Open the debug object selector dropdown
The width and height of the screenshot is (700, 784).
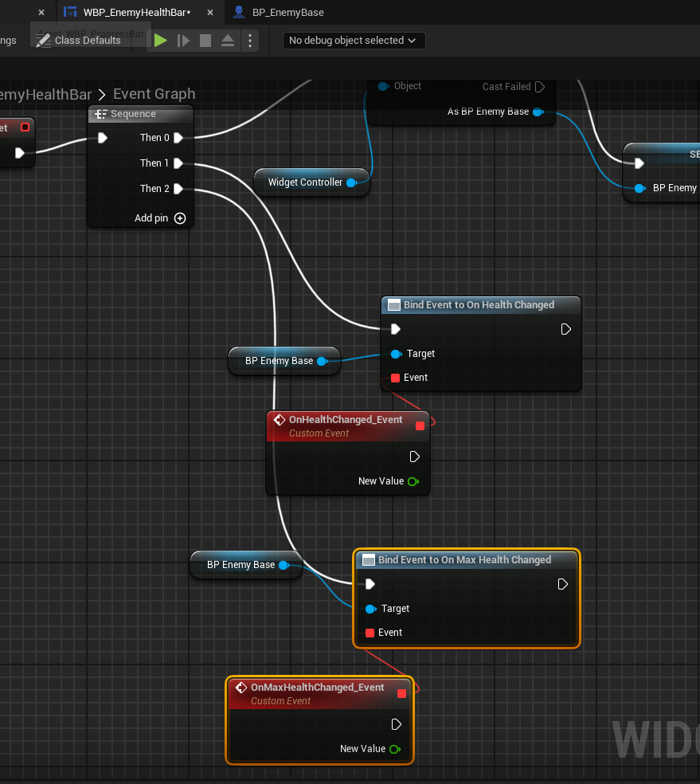[x=354, y=41]
